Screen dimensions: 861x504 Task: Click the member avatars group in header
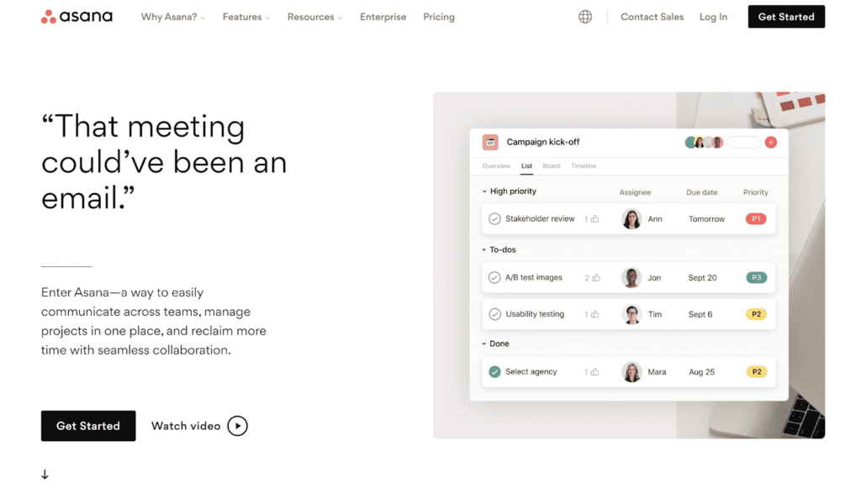[704, 143]
